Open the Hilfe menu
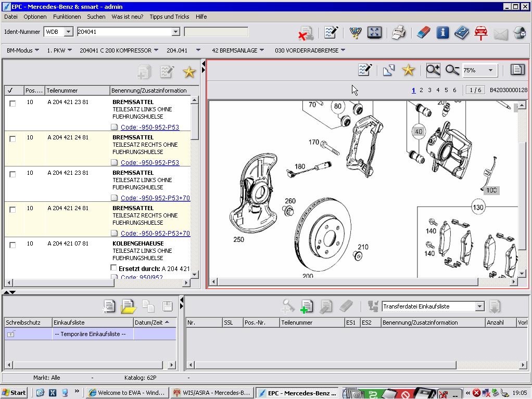Viewport: 532px width, 399px height. click(201, 17)
